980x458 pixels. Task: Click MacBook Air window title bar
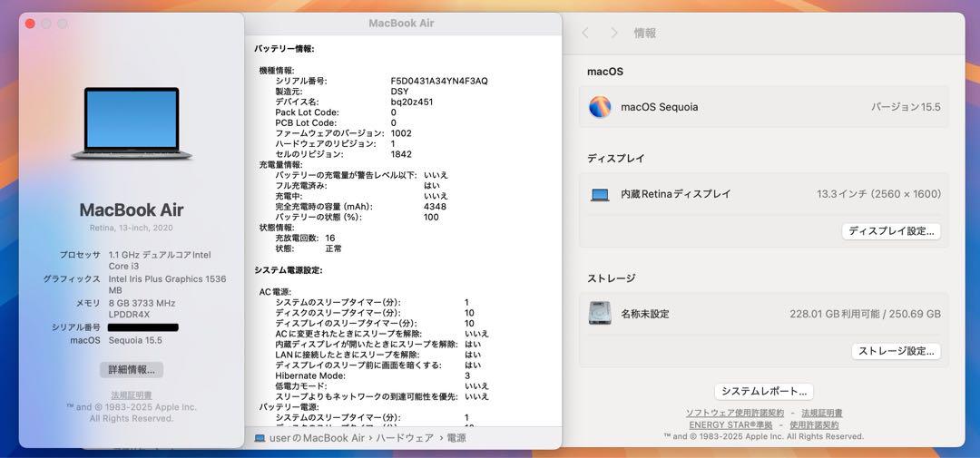click(x=401, y=24)
